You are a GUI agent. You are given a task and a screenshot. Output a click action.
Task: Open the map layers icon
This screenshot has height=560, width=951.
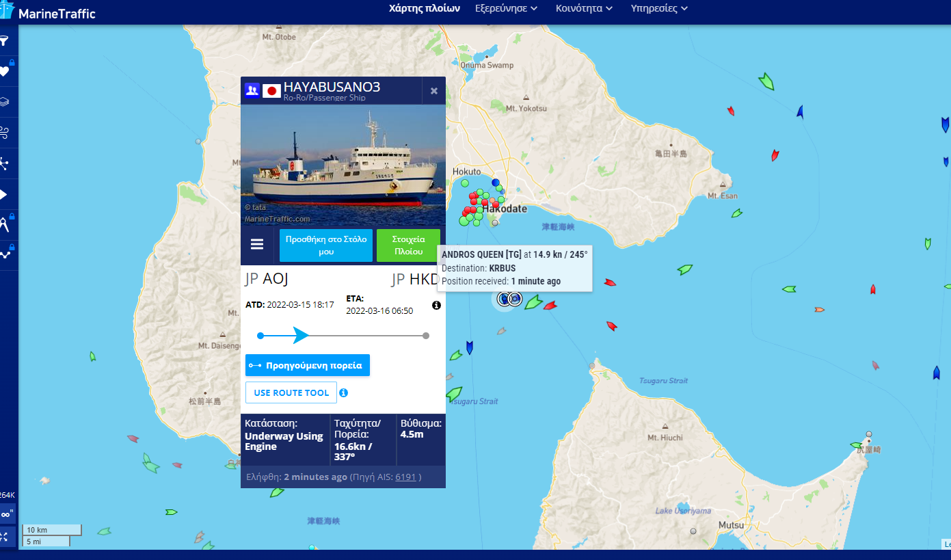click(x=4, y=102)
